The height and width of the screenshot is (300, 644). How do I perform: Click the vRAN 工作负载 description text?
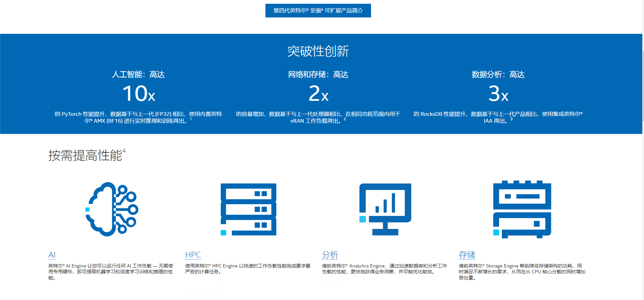click(318, 117)
